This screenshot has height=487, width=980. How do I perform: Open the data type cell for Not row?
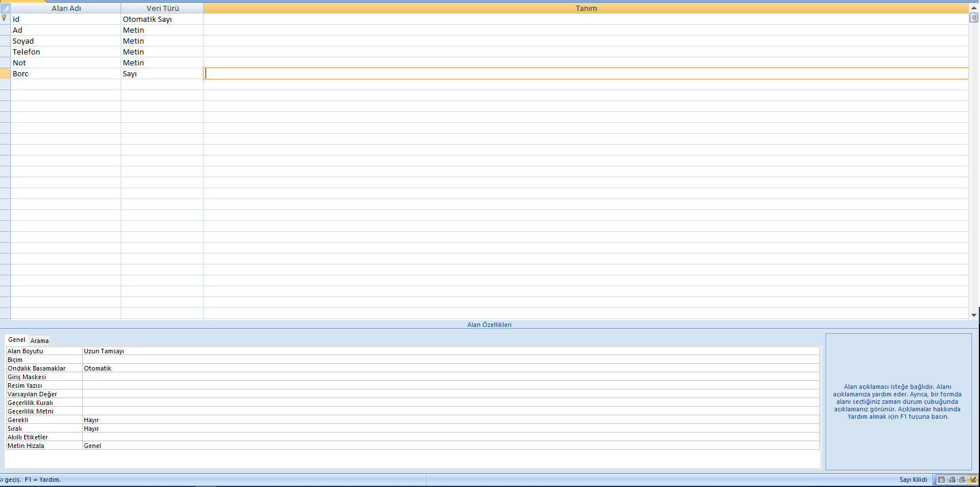point(162,63)
